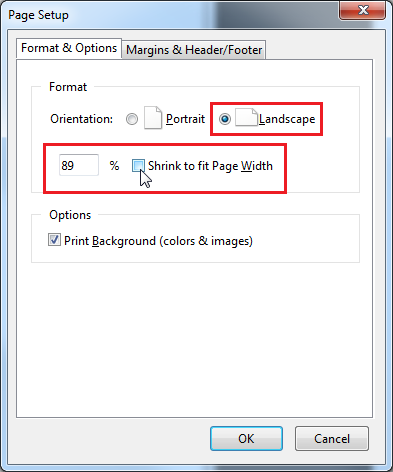Screen dimensions: 393x472
Task: Click the Portrait label text
Action: [x=185, y=119]
